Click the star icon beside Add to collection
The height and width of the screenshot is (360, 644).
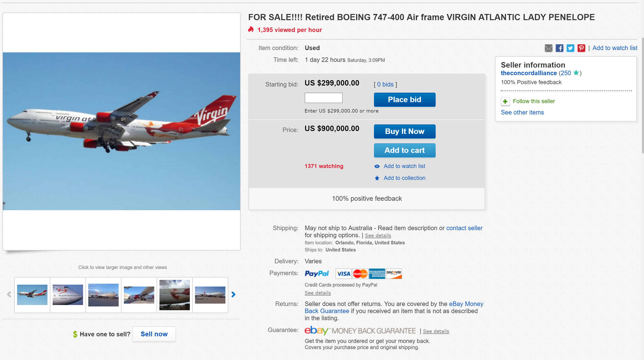tap(377, 178)
